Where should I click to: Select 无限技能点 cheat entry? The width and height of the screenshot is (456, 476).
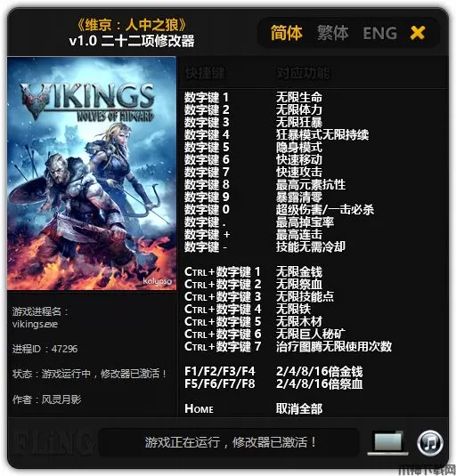point(305,296)
